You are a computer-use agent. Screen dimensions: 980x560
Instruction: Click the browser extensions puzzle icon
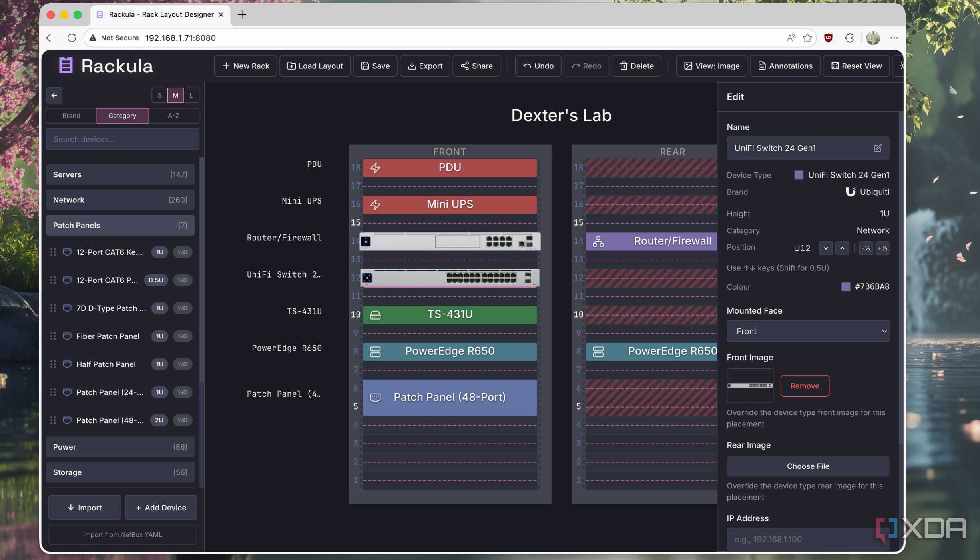(849, 38)
